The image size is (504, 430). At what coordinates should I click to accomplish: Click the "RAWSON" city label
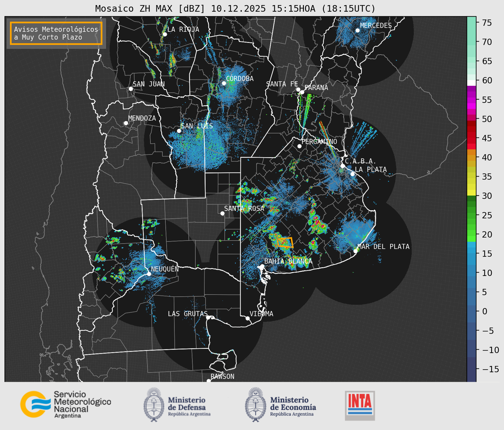coord(222,376)
